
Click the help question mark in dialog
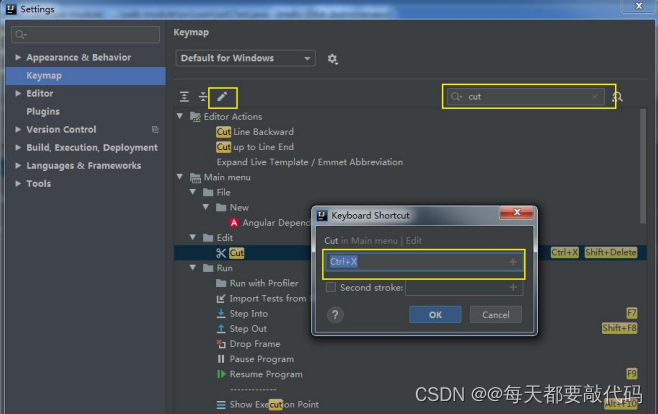click(x=335, y=315)
